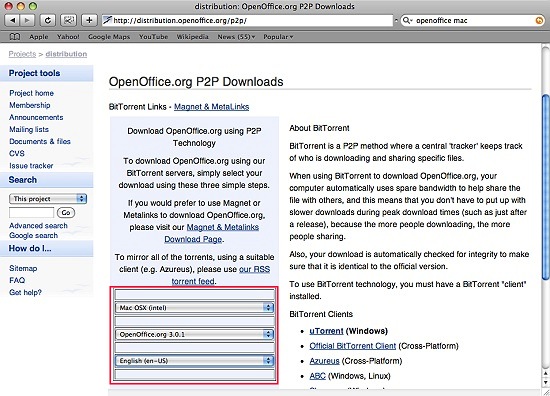Open the Mailing lists sidebar link
Screen dimensions: 550x396
29,129
